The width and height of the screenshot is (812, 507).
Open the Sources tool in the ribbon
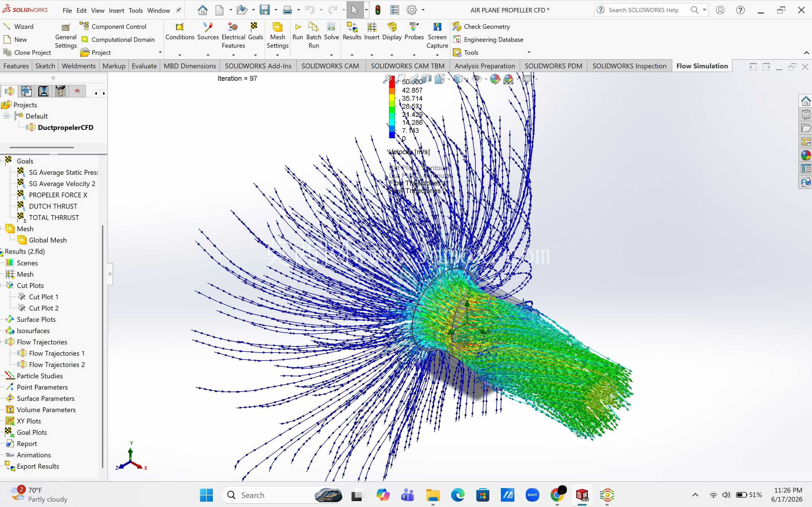(208, 32)
